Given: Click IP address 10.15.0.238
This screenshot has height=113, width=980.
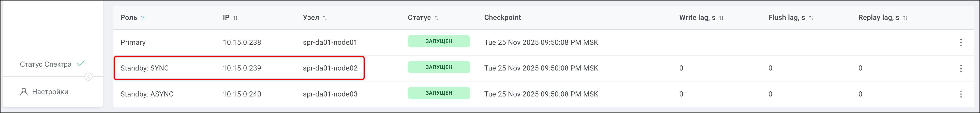Looking at the screenshot, I should pos(242,42).
